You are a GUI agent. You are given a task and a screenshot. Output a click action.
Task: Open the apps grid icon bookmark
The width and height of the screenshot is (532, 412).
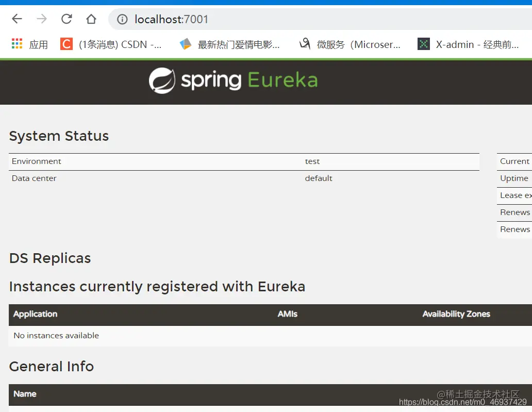17,44
